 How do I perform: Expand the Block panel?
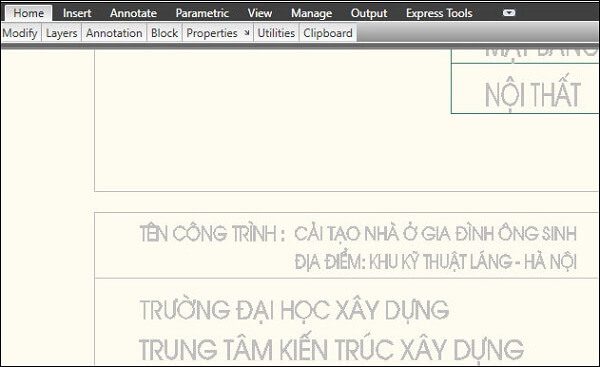click(165, 33)
